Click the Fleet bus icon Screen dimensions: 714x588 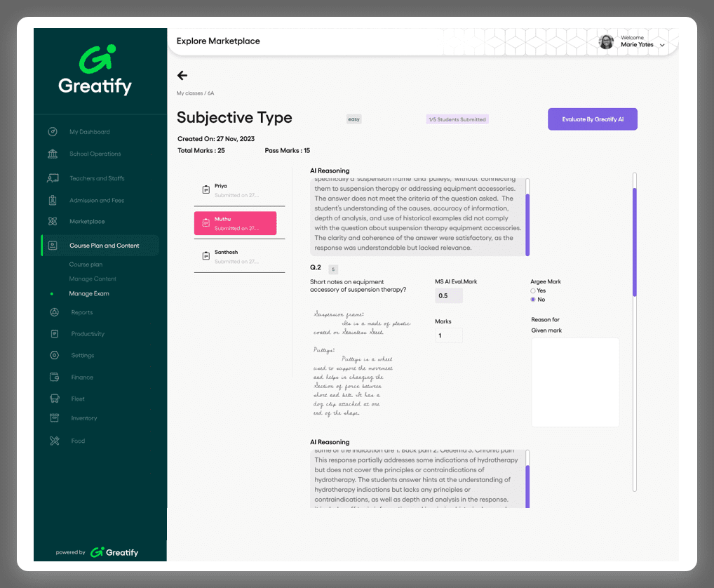[54, 399]
